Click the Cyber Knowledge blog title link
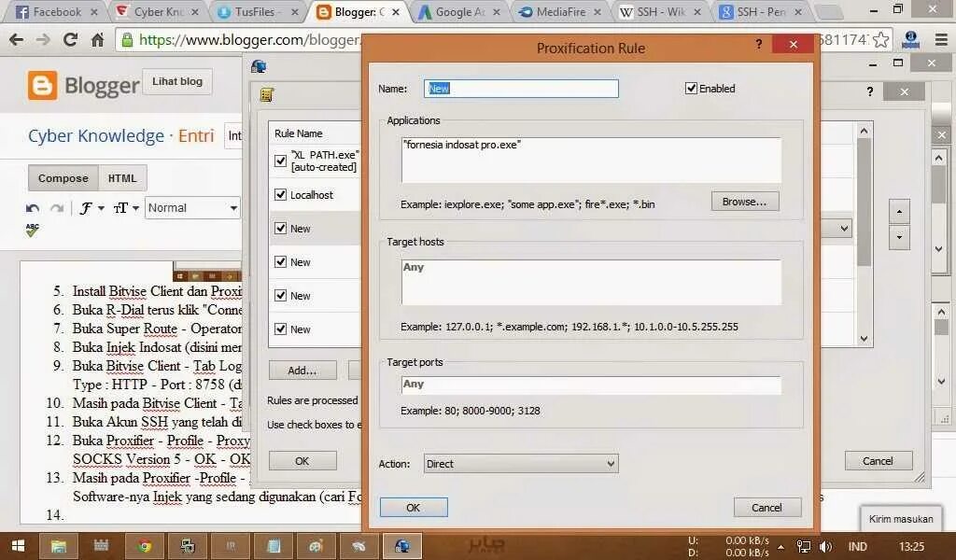The width and height of the screenshot is (956, 560). [x=96, y=135]
